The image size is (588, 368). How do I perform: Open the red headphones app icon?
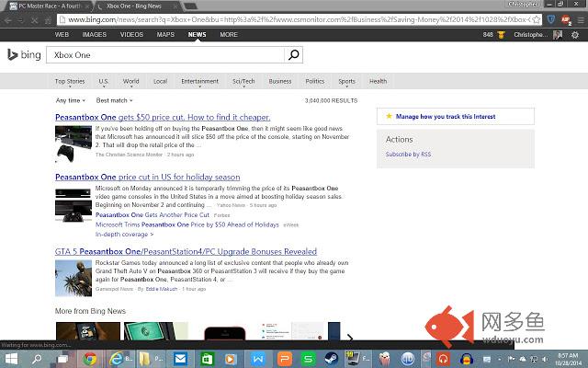pos(444,360)
